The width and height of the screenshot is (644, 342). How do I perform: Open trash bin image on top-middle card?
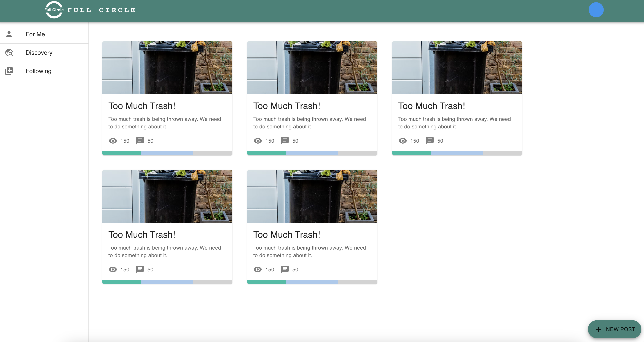(312, 68)
